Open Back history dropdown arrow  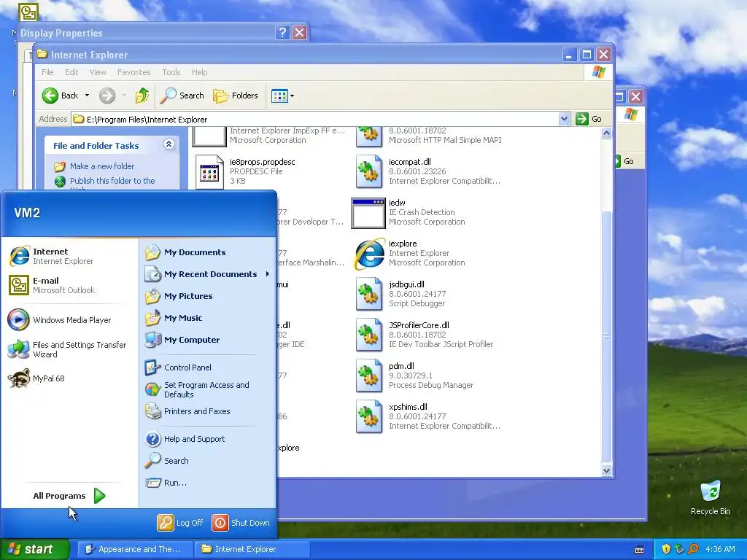pos(88,96)
